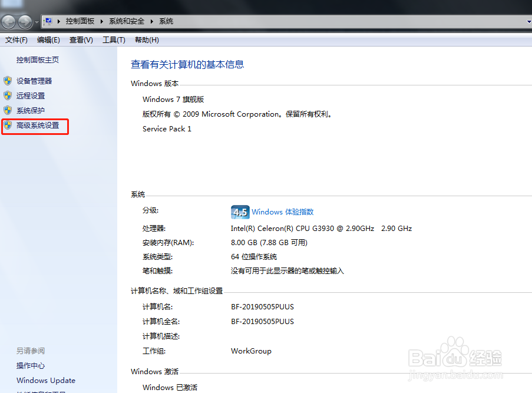Click the shield icon next to 设备管理器
The height and width of the screenshot is (393, 532).
click(8, 81)
